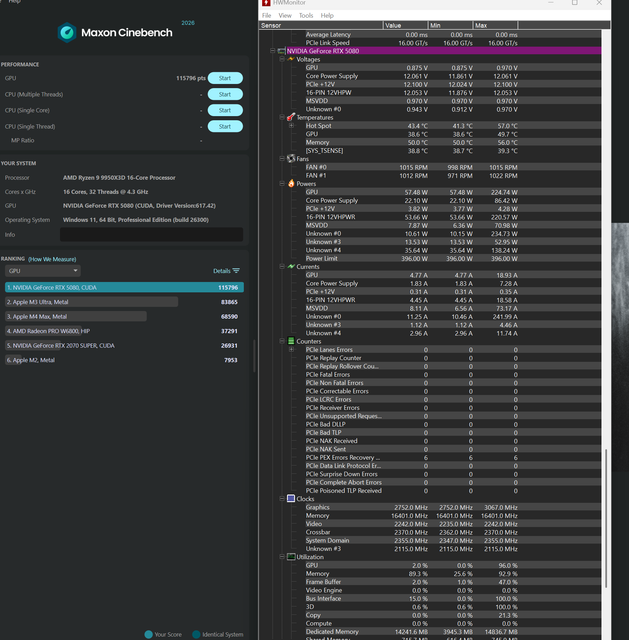Click the Details filter icon in Cinebench

(236, 271)
